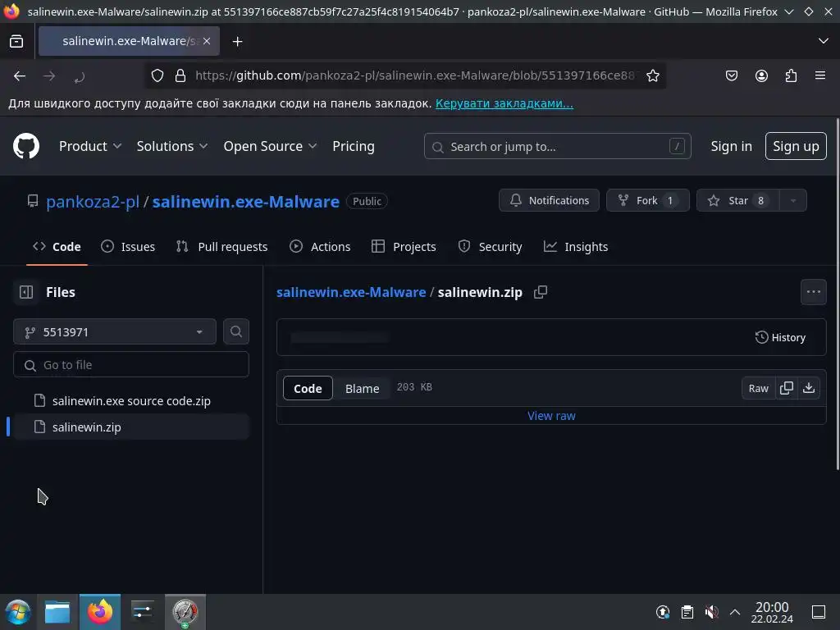
Task: Open the system settings taskbar icon
Action: pos(142,612)
